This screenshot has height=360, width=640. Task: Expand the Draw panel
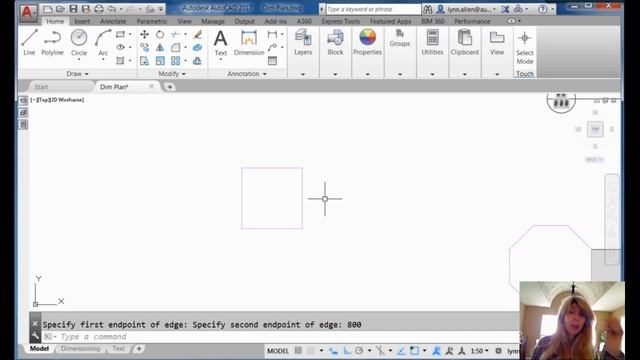[x=78, y=74]
